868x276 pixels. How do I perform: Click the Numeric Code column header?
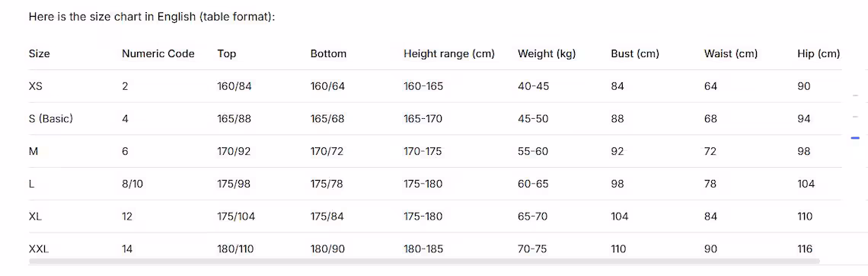click(x=158, y=54)
